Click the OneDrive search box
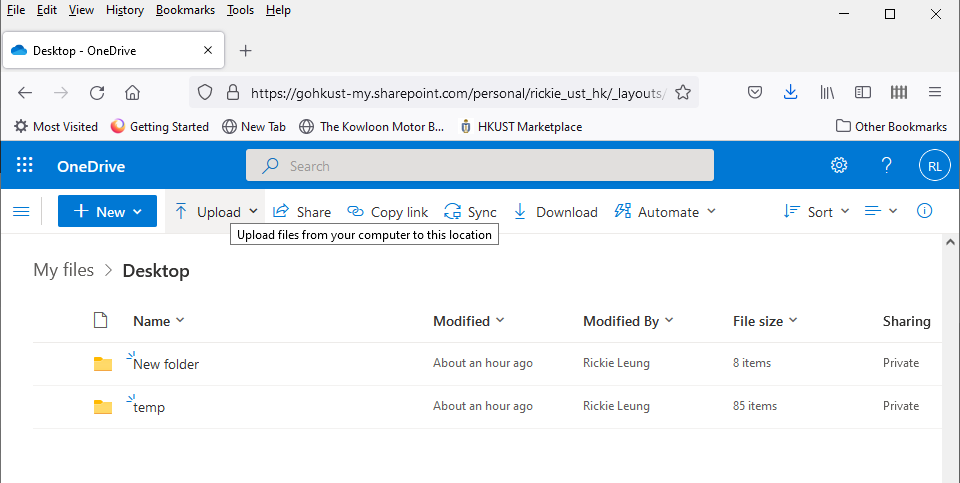 [x=480, y=166]
